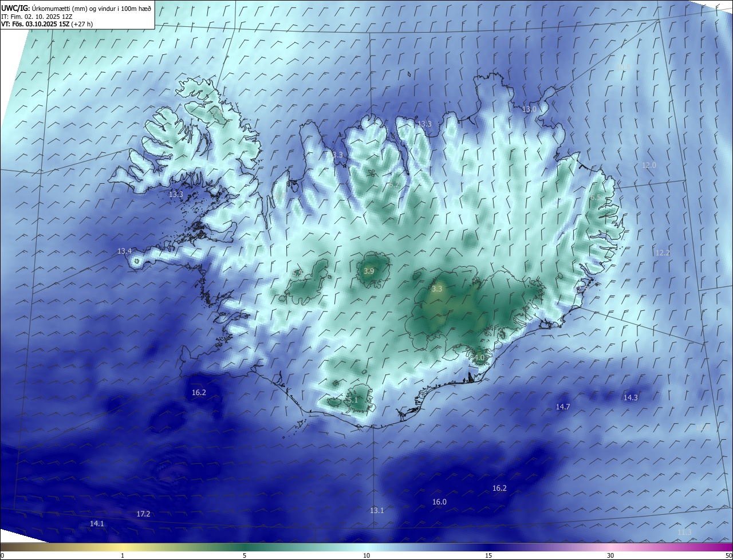Viewport: 733px width, 560px height.
Task: Click the initial time 'IT: Fim. 02. 10. 2025 12Z'
Action: click(x=36, y=16)
